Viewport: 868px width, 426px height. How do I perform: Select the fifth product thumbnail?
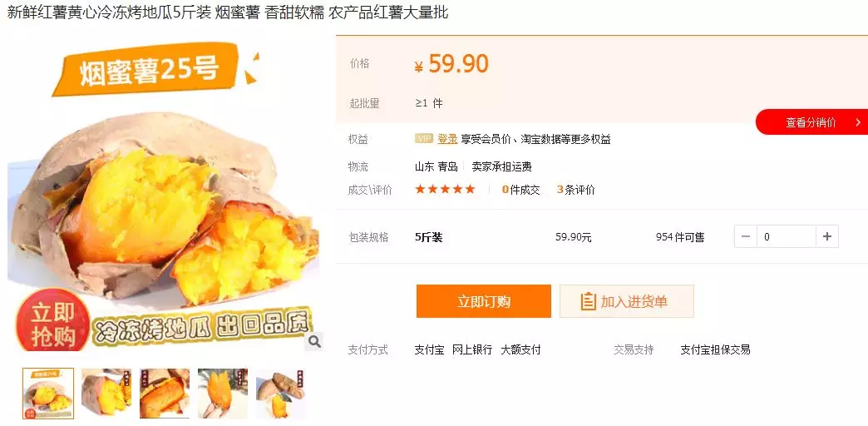(281, 394)
